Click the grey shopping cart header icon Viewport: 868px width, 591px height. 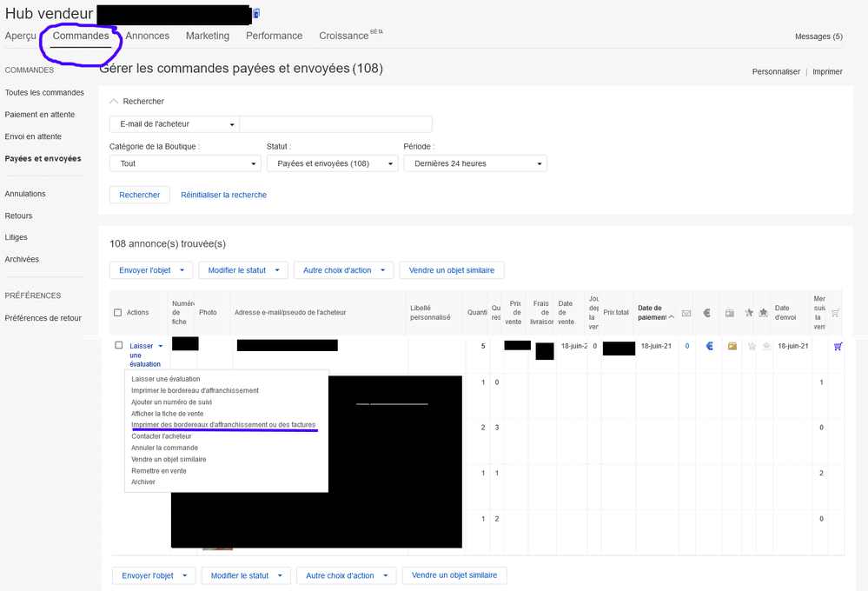tap(835, 313)
